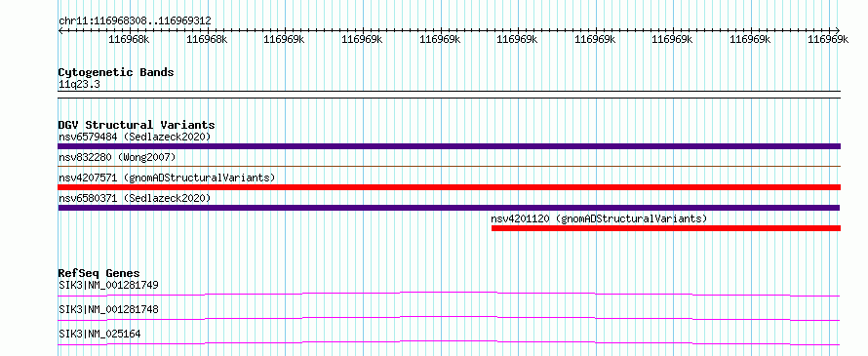Image resolution: width=868 pixels, height=356 pixels.
Task: Click the left arrow end of the ruler
Action: point(60,30)
